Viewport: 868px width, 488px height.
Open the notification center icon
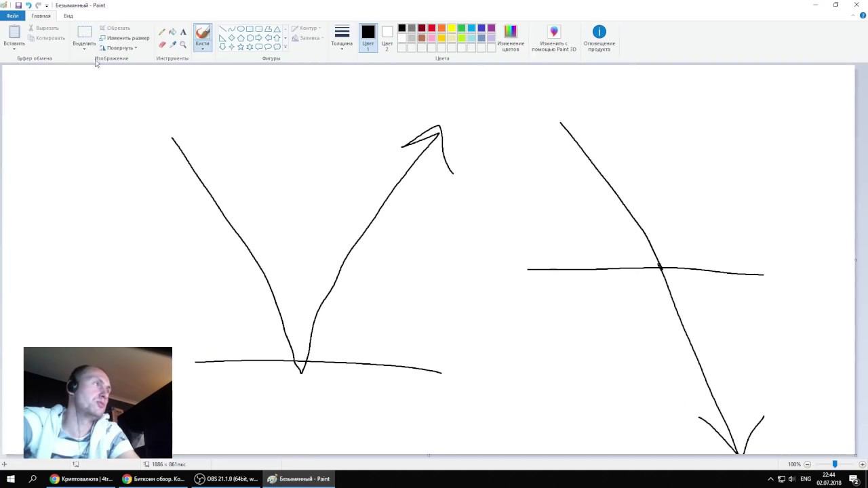click(854, 479)
